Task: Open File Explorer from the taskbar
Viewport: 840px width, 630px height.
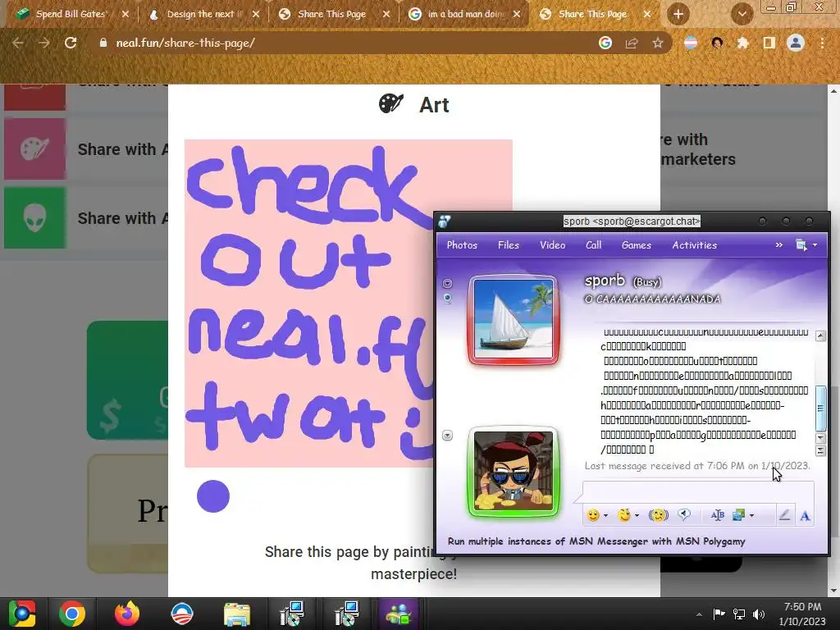Action: [x=236, y=614]
